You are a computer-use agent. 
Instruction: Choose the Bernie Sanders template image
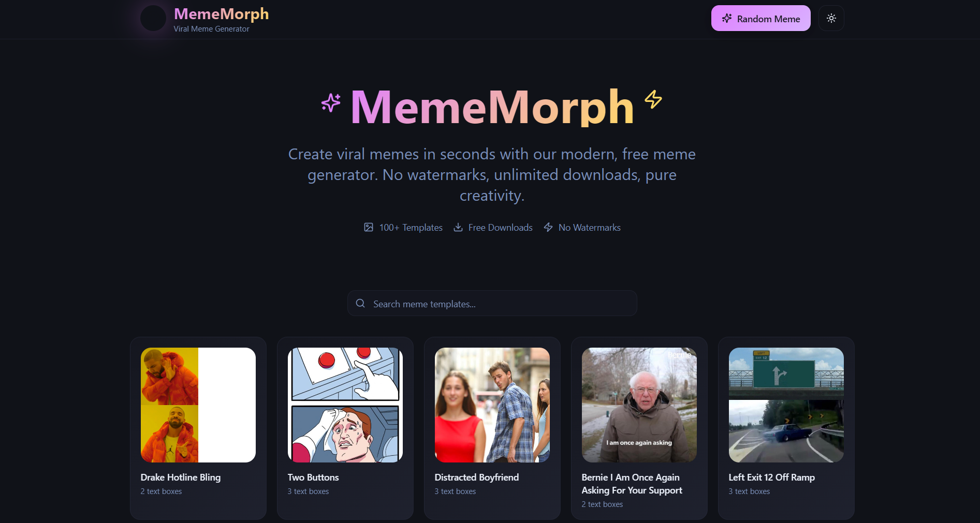point(639,405)
